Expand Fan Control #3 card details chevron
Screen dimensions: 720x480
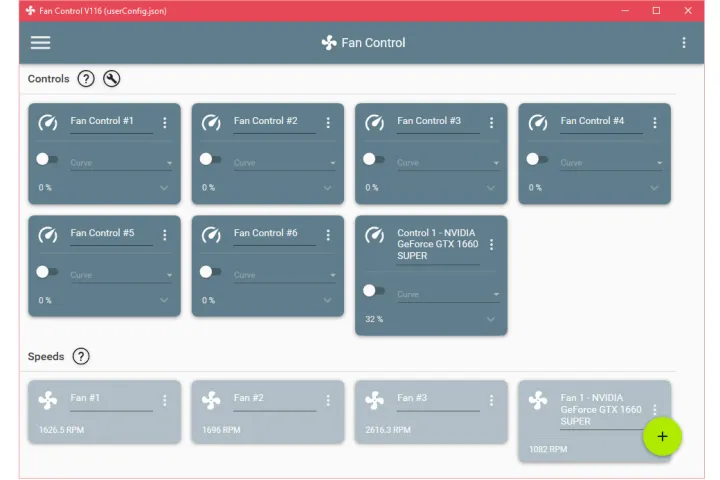click(491, 188)
